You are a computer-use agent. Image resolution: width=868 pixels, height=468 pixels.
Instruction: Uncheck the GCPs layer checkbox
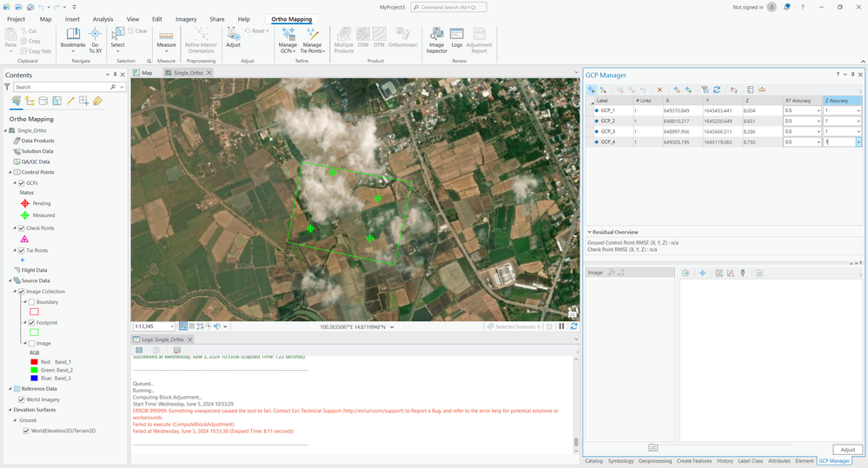[22, 183]
